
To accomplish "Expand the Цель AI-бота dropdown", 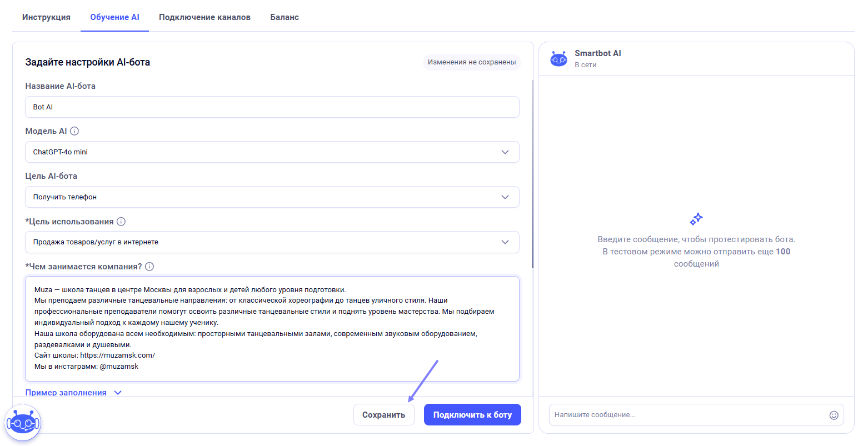I will click(272, 197).
